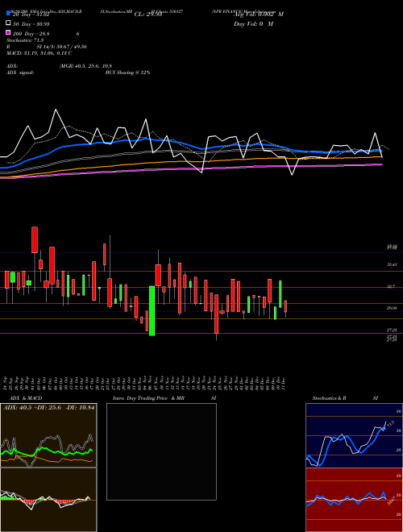The image size is (403, 532).
Task: Select the '20 Day' EMA value text
Action: click(31, 14)
